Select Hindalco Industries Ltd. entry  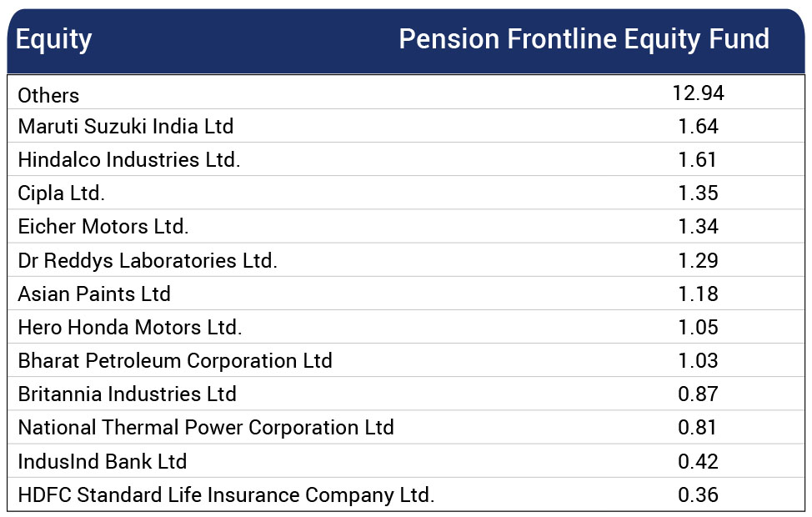point(129,159)
